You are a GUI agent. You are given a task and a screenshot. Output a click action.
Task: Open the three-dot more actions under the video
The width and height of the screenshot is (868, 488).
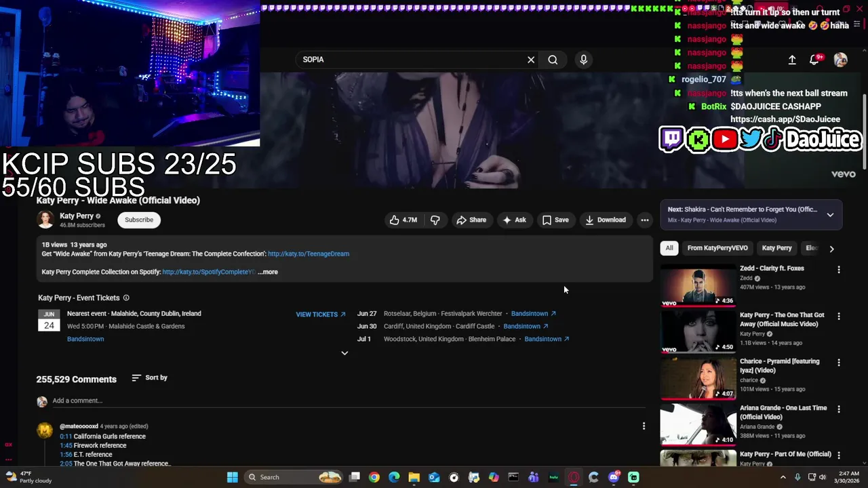645,220
